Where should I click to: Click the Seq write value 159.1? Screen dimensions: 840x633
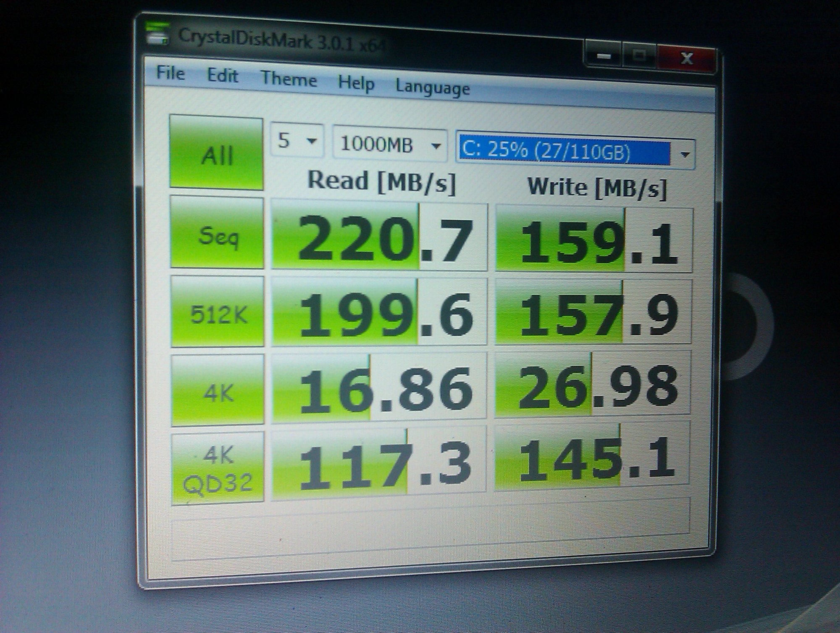[x=594, y=240]
